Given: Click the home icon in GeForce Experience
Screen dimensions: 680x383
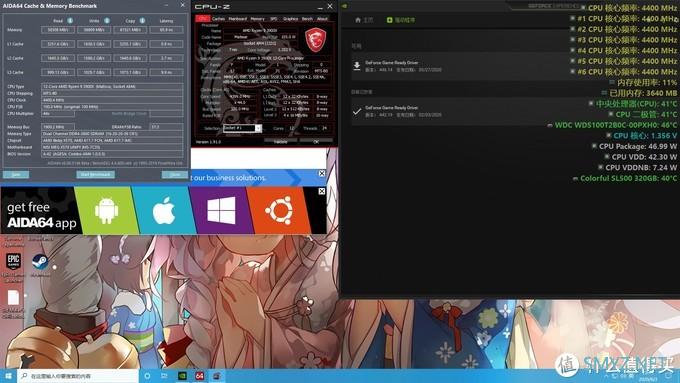Looking at the screenshot, I should coord(358,20).
